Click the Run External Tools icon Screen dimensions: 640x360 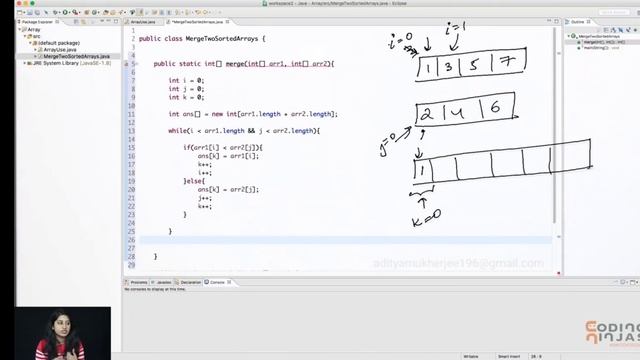click(x=75, y=13)
